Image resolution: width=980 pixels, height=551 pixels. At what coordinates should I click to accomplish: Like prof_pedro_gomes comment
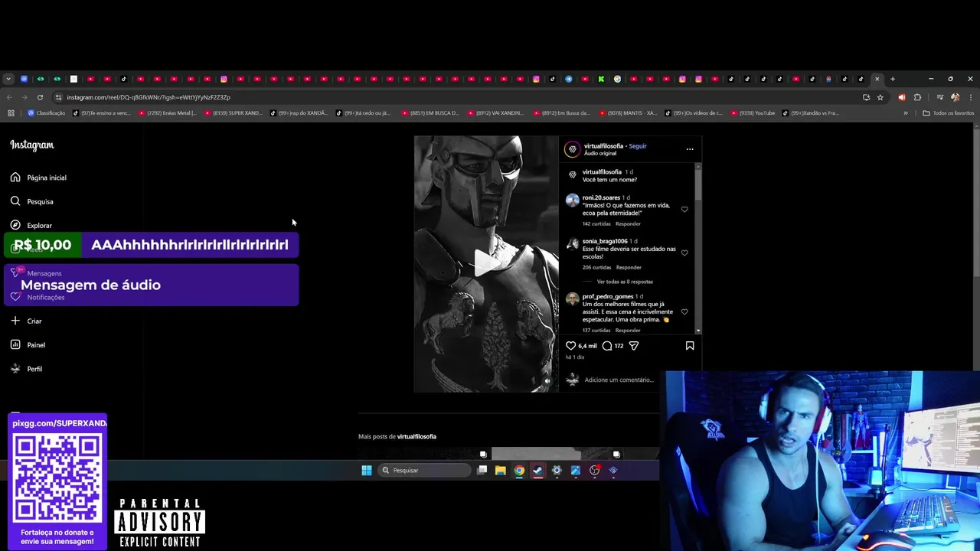coord(684,311)
